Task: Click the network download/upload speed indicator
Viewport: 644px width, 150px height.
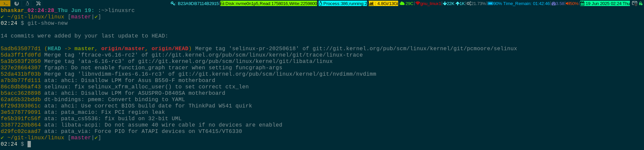Action: tap(454, 3)
